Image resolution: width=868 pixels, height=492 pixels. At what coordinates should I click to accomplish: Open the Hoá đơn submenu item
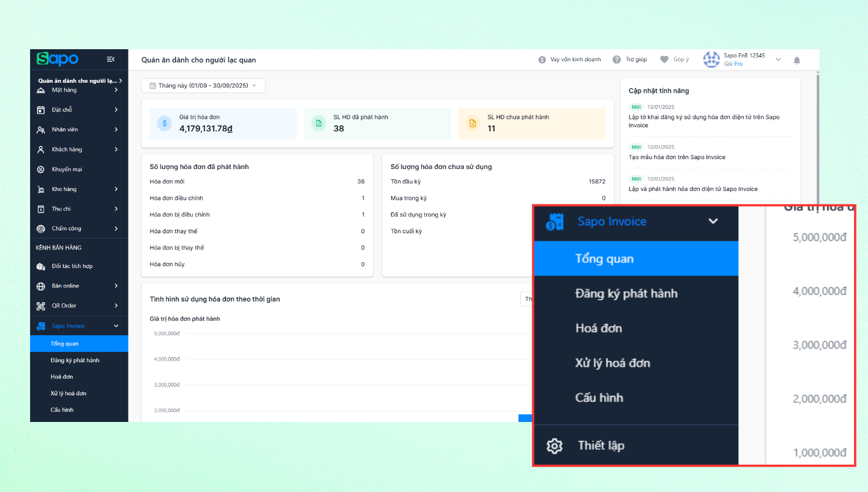pyautogui.click(x=62, y=377)
